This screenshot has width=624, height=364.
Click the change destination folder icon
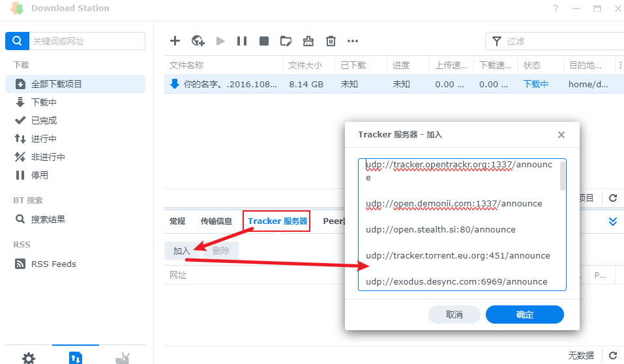[x=286, y=41]
